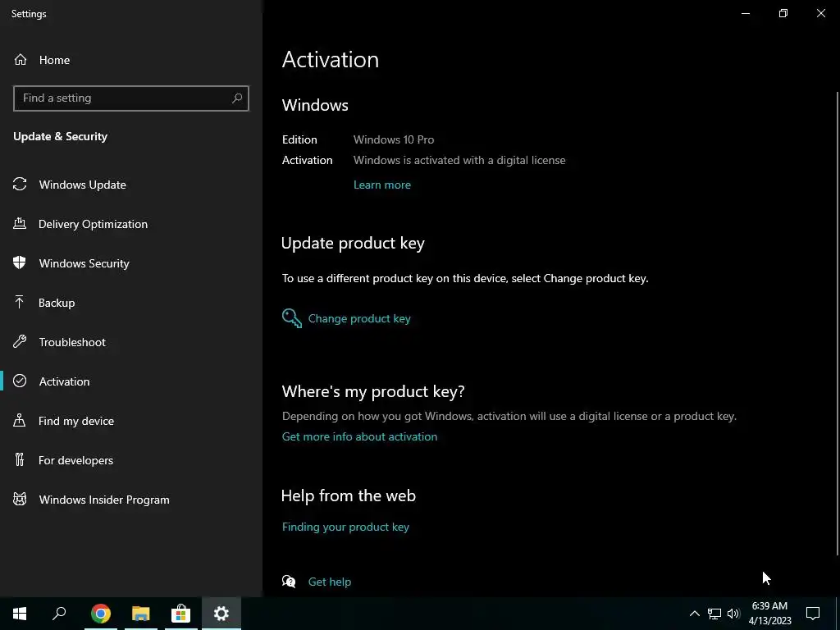This screenshot has width=840, height=630.
Task: Click the Get help chat bubble icon
Action: 289,582
